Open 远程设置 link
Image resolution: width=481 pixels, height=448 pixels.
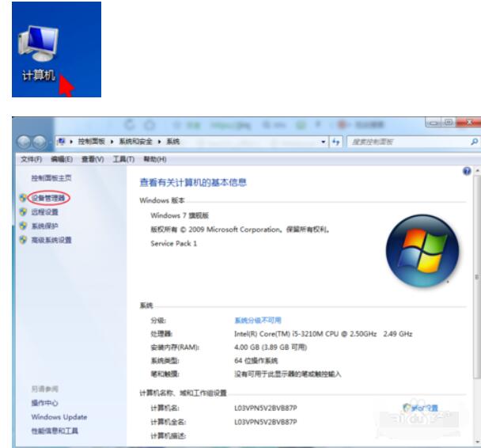coord(44,211)
